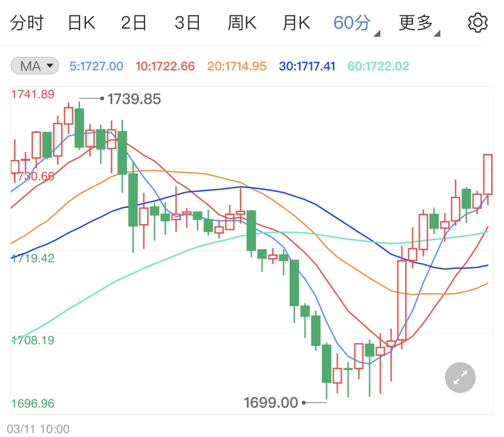
Task: Expand the 更多 options dropdown
Action: coord(419,24)
